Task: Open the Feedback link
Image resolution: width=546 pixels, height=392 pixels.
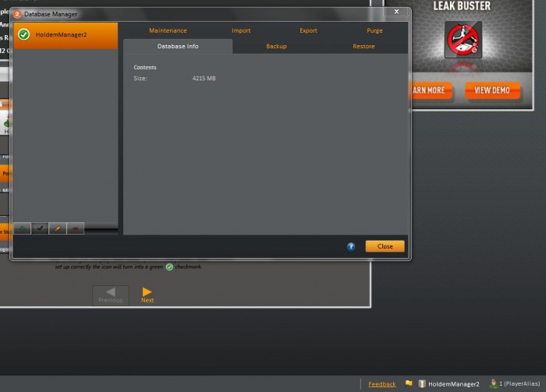Action: (382, 384)
